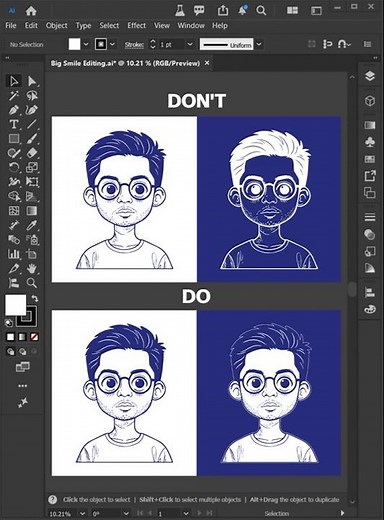
Task: Select the Line Segment tool
Action: click(32, 124)
